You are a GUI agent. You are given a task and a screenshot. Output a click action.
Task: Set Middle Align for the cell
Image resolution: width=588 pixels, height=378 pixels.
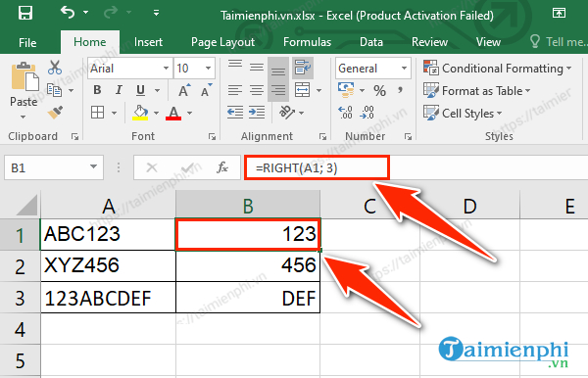(257, 68)
